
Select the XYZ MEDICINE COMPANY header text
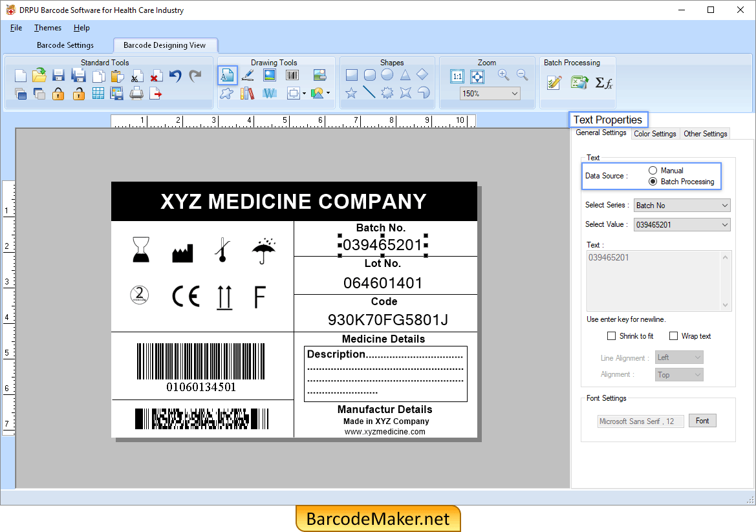coord(294,202)
